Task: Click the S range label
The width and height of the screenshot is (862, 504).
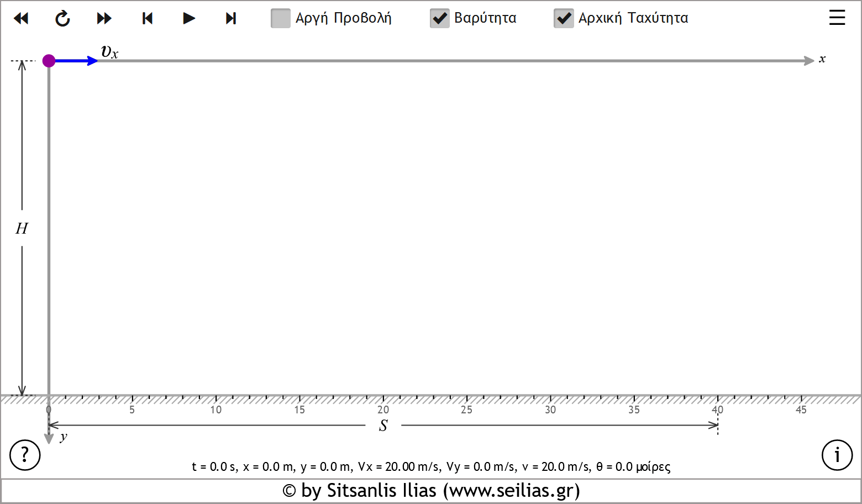Action: (383, 426)
